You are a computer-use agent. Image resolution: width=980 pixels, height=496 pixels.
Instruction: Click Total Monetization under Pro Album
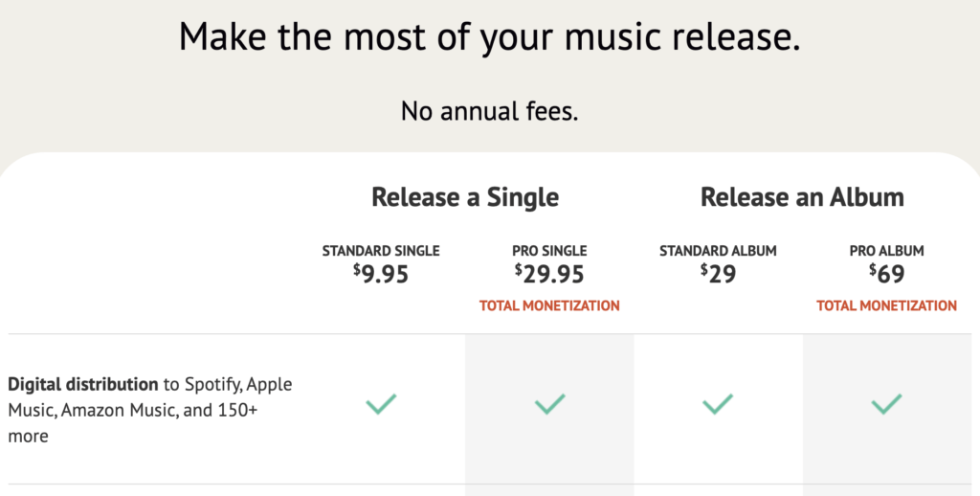pos(887,305)
